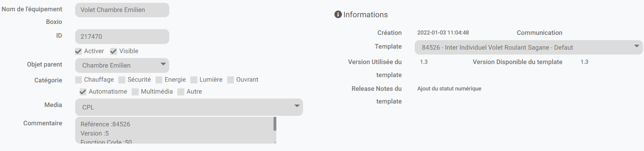
Task: Click the ID input field
Action: click(122, 37)
